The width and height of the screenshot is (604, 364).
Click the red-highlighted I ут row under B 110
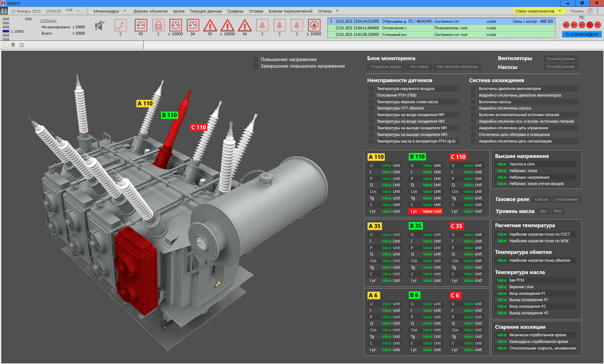click(425, 211)
